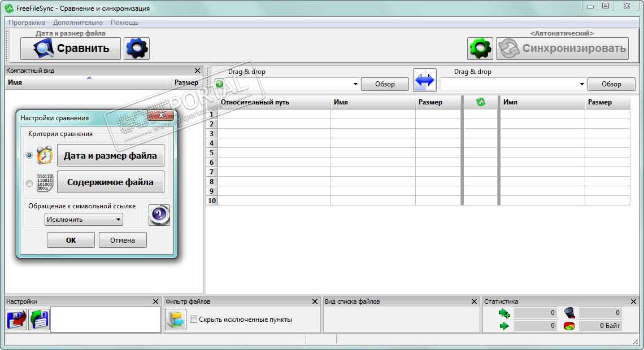Open comparison settings blue gear icon
644x350 pixels.
(137, 49)
